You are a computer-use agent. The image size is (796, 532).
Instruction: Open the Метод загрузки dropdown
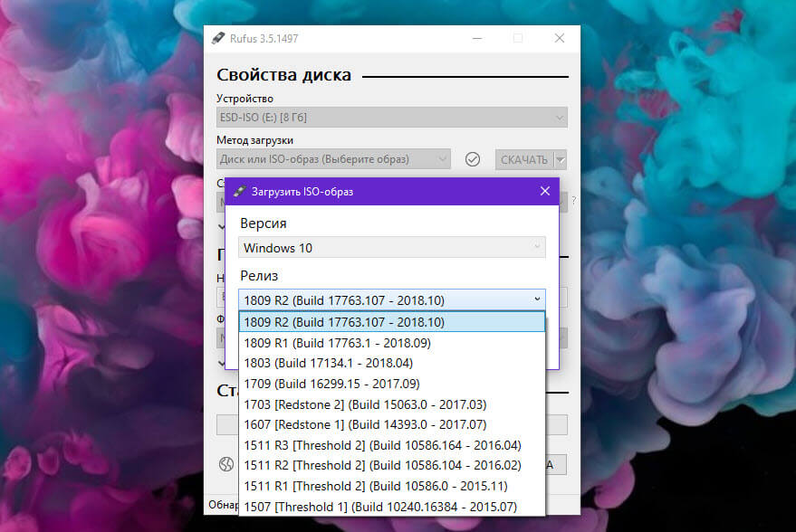[x=333, y=159]
